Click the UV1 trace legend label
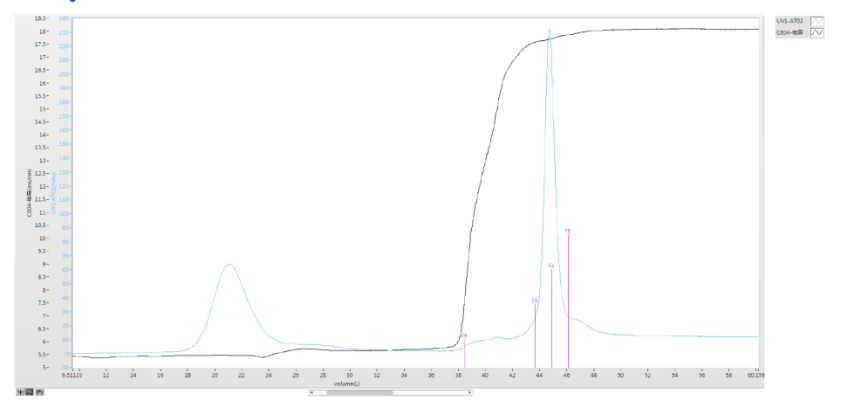 [790, 20]
